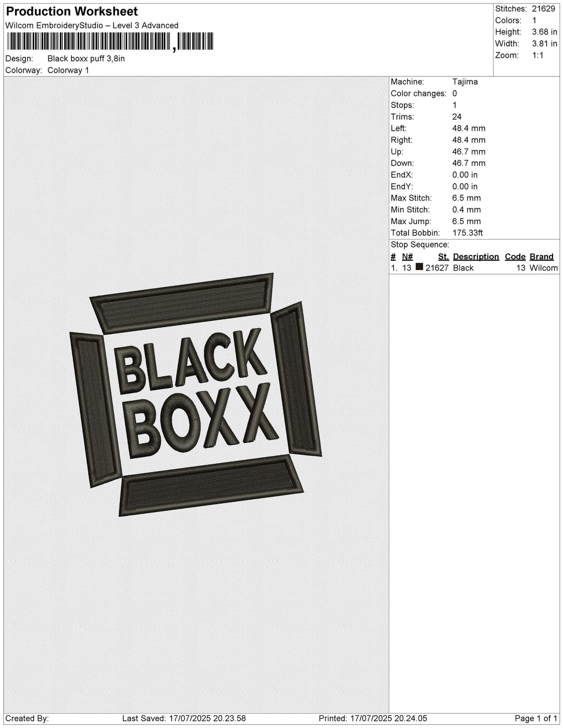Click the Right value 48.4 mm
This screenshot has width=563, height=728.
pyautogui.click(x=469, y=140)
